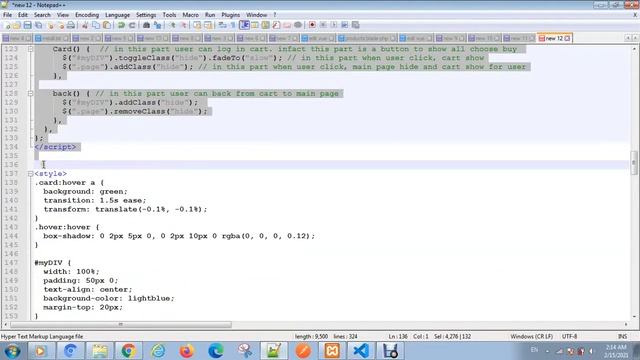This screenshot has height=360, width=640.
Task: Cut the selection with the scissors icon
Action: click(x=85, y=25)
